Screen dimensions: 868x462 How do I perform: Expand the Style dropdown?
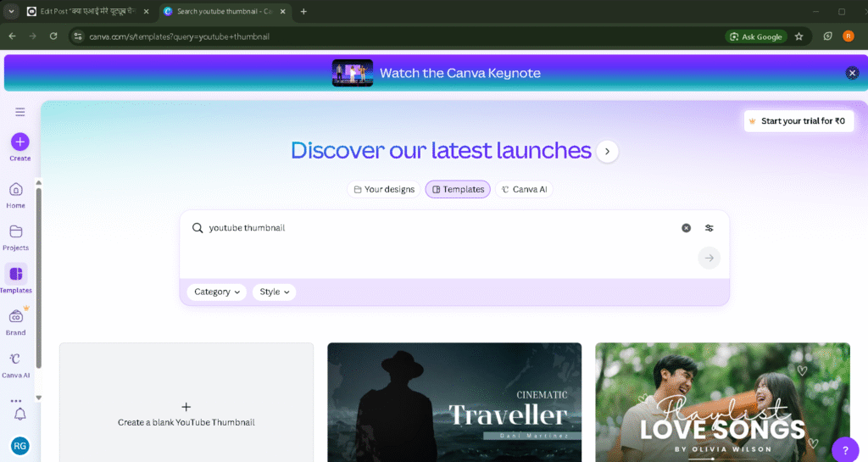click(x=274, y=292)
